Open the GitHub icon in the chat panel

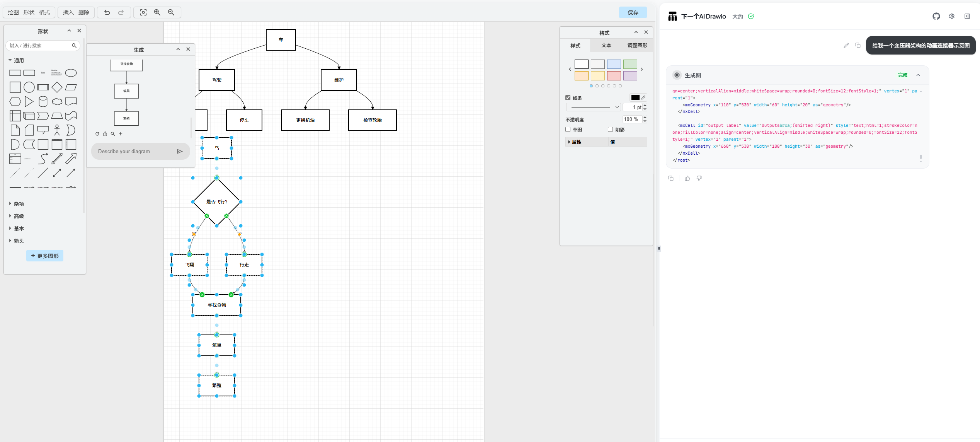click(936, 16)
